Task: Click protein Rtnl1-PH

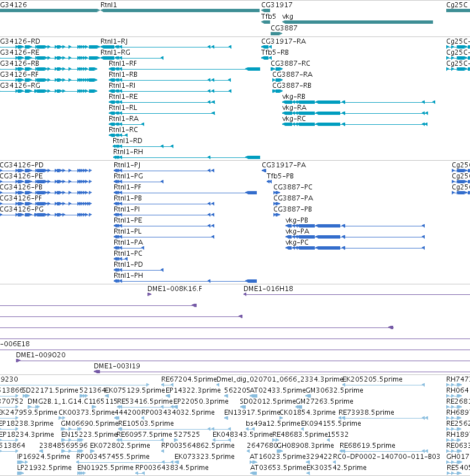Action: (x=185, y=281)
